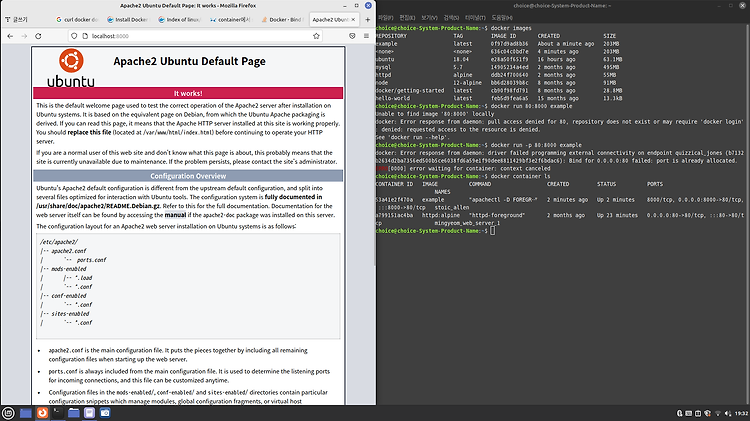Focus the localhost:8000 address bar

click(x=195, y=36)
